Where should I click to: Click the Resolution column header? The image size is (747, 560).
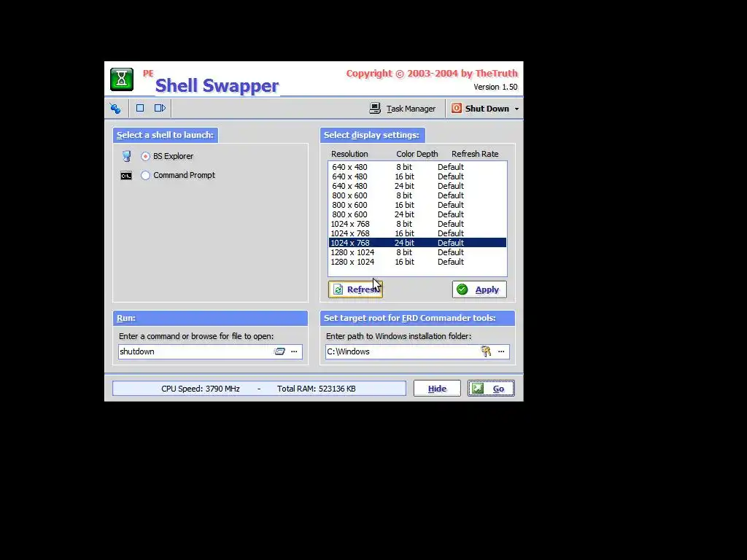(349, 154)
